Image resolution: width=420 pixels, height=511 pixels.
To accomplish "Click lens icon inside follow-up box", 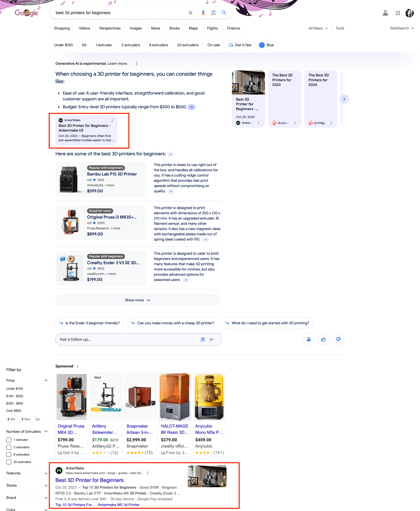I will (x=203, y=339).
